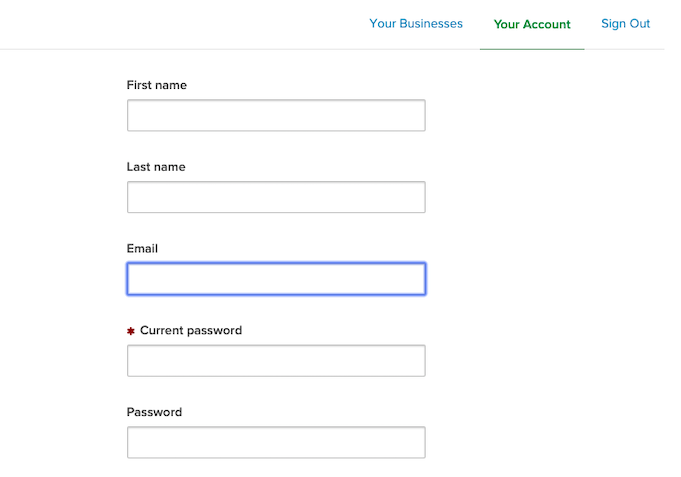Place cursor in the box under First name
Viewport: 681px width, 477px height.
276,116
